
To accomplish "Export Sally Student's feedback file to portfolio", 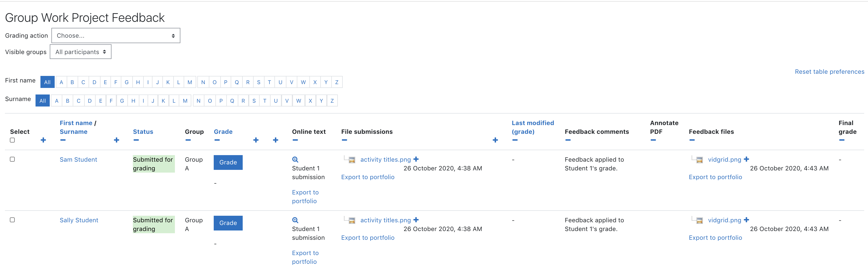I will point(715,238).
